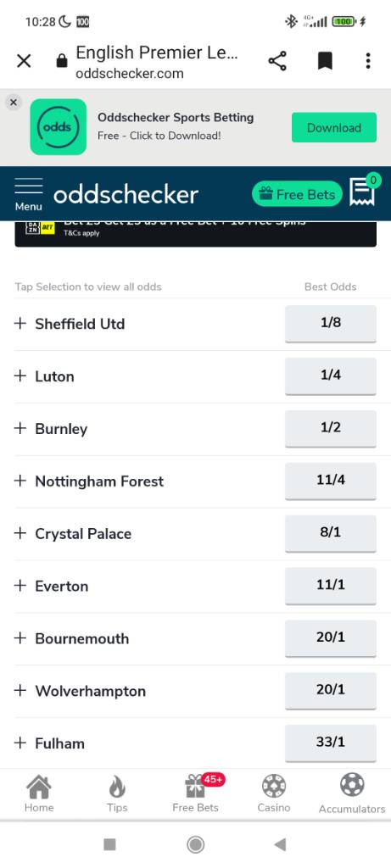The image size is (391, 868).
Task: Select Crystal Palace 8/1 odds button
Action: click(x=331, y=533)
